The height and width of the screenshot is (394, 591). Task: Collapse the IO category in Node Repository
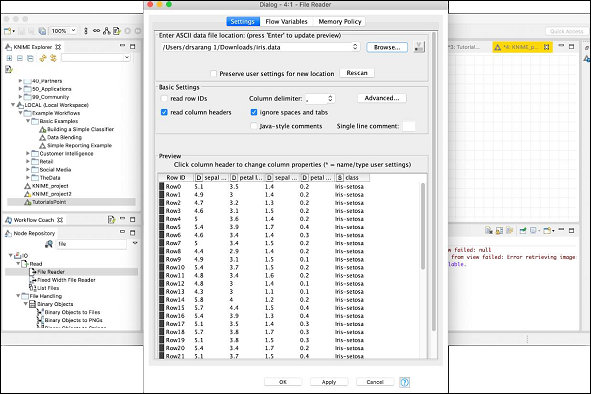click(11, 255)
